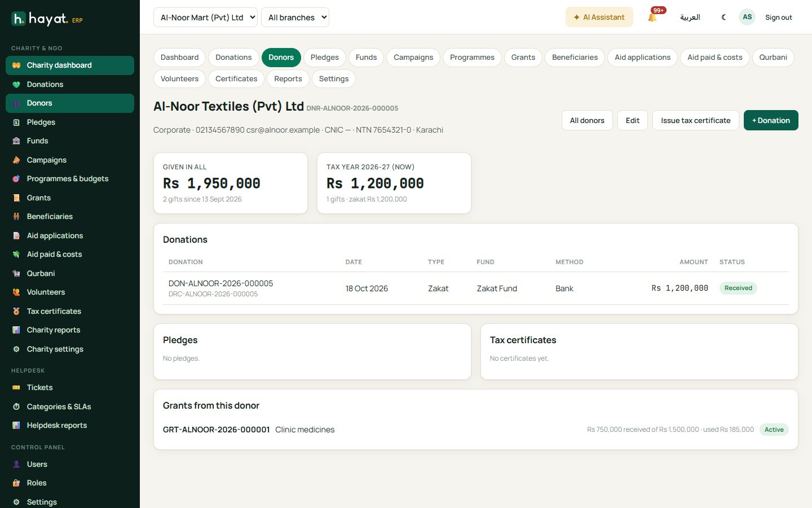The width and height of the screenshot is (812, 508).
Task: Click the Tax certificates medal icon
Action: 16,312
